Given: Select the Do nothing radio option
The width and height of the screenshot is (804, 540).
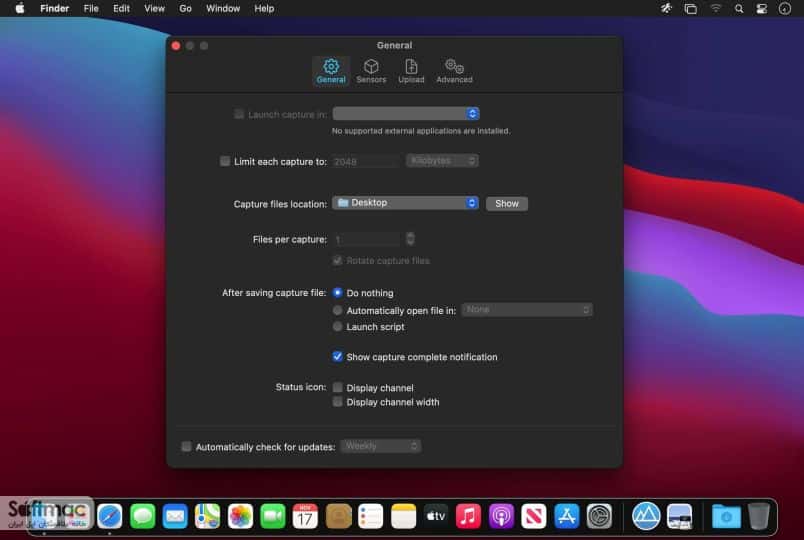Looking at the screenshot, I should [337, 292].
